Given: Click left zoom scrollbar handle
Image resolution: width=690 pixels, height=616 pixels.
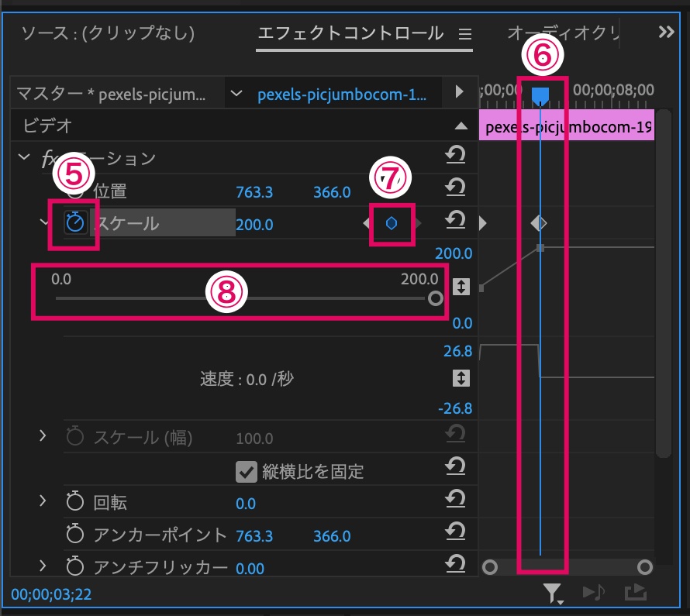Looking at the screenshot, I should point(490,567).
